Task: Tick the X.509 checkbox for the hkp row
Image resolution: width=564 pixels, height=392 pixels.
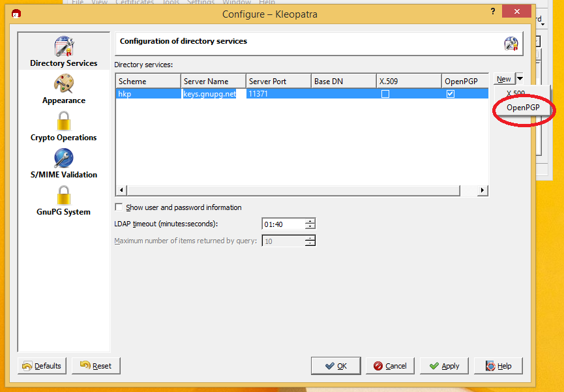Action: coord(385,94)
